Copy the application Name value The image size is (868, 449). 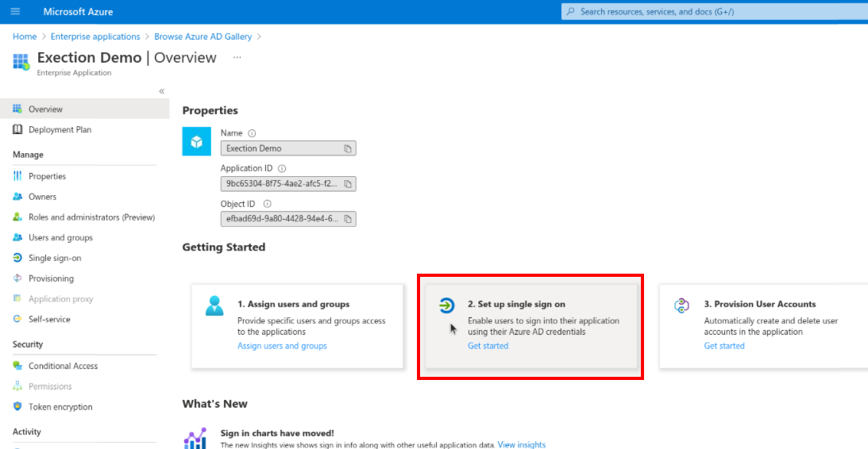click(348, 148)
